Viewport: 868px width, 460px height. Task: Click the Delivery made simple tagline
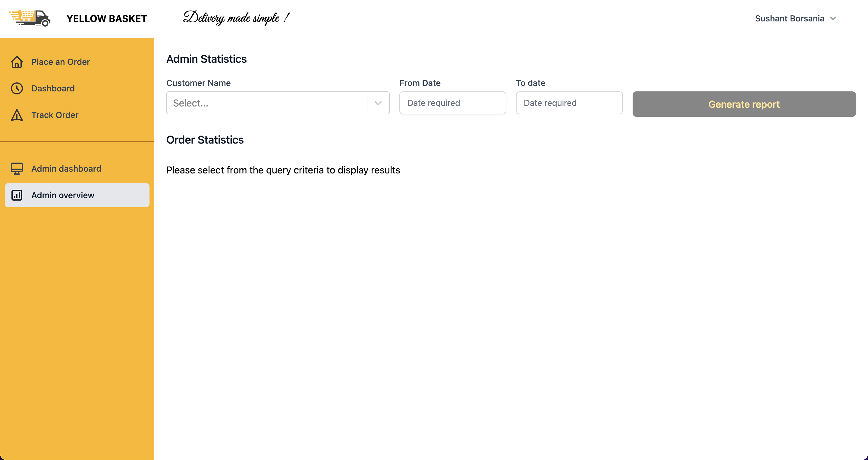[236, 17]
